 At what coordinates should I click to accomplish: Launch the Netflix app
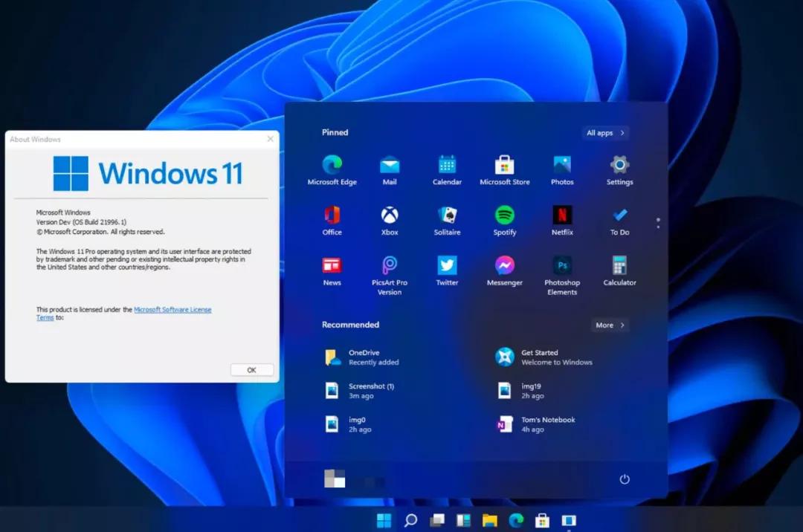click(561, 215)
